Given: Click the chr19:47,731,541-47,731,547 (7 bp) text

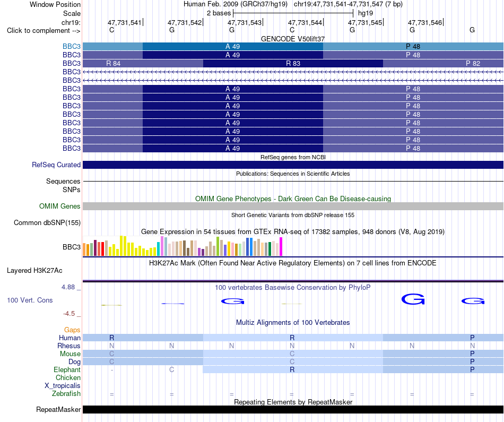Looking at the screenshot, I should (348, 4).
